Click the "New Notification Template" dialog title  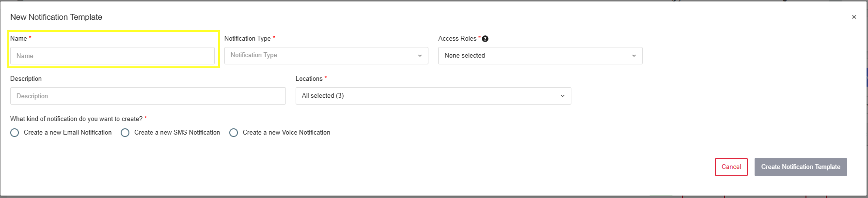(56, 17)
